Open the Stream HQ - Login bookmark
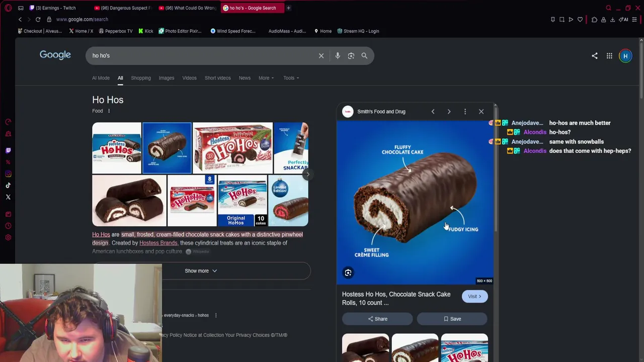This screenshot has width=644, height=362. click(x=358, y=31)
